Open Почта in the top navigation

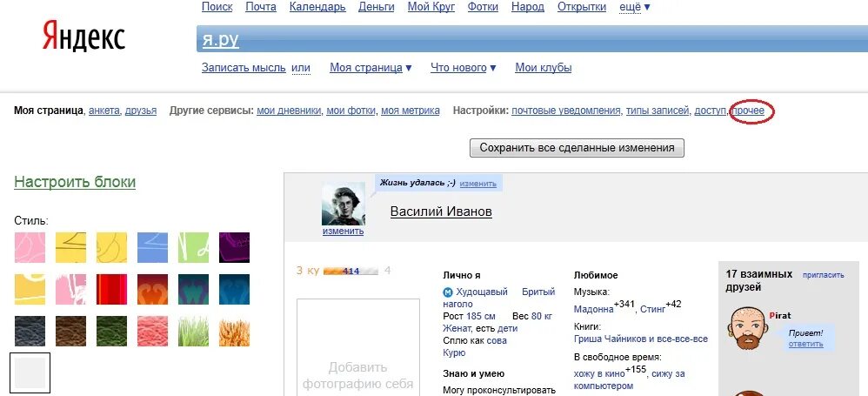[x=261, y=7]
